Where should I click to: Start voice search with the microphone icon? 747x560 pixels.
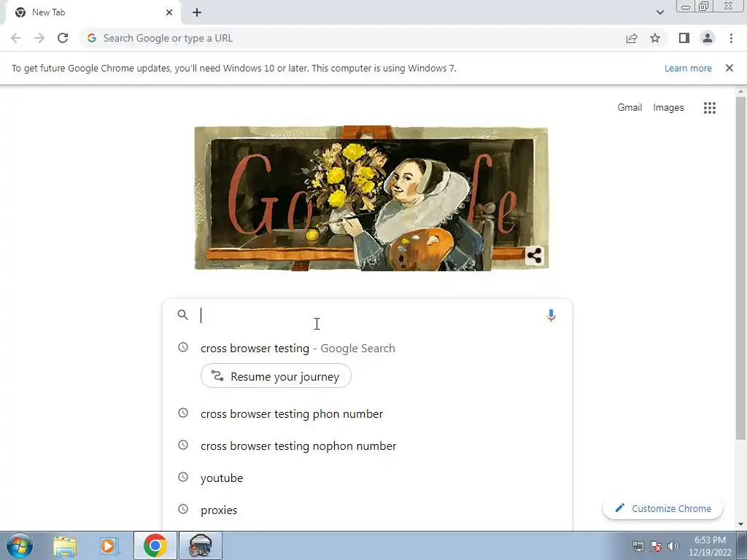[x=551, y=315]
